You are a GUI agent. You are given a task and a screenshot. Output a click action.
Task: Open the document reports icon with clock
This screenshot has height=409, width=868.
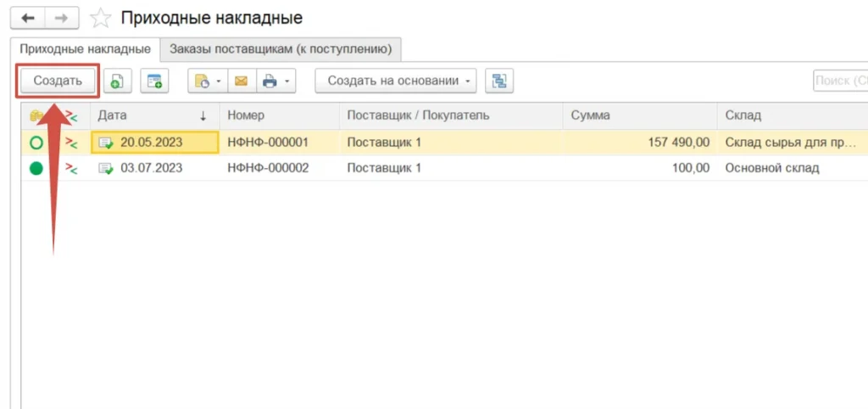pos(202,81)
